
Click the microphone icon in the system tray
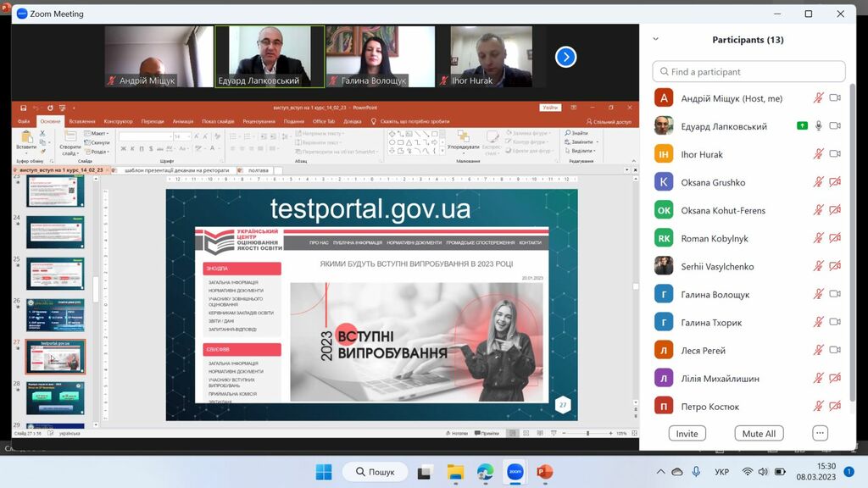696,472
